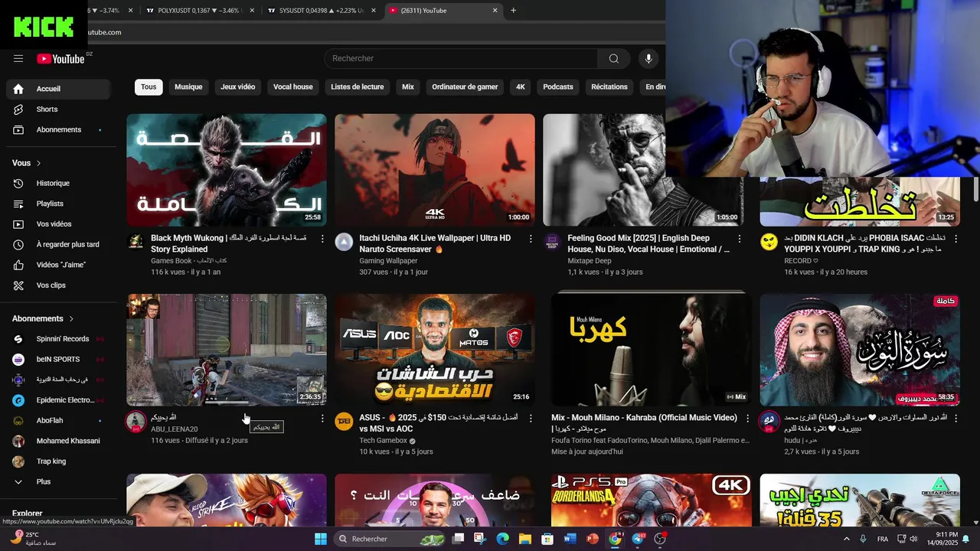
Task: Click the Windows taskbar search box
Action: [390, 539]
